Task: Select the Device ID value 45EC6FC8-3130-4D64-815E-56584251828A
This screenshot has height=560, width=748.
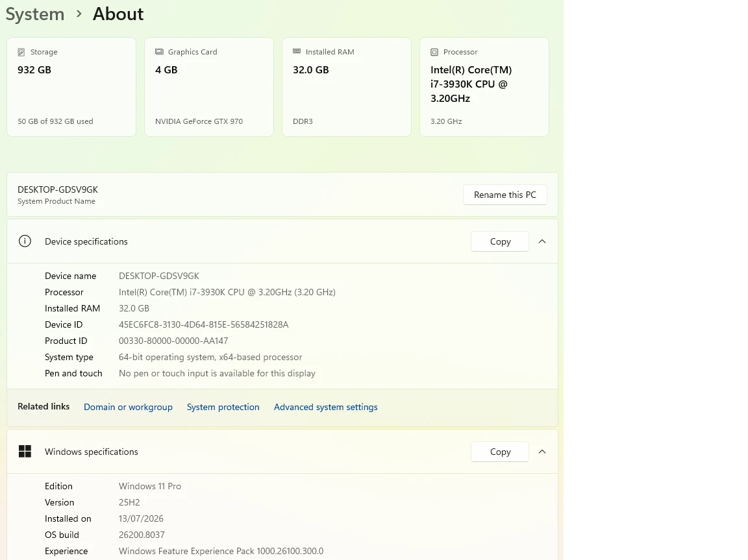Action: (204, 324)
